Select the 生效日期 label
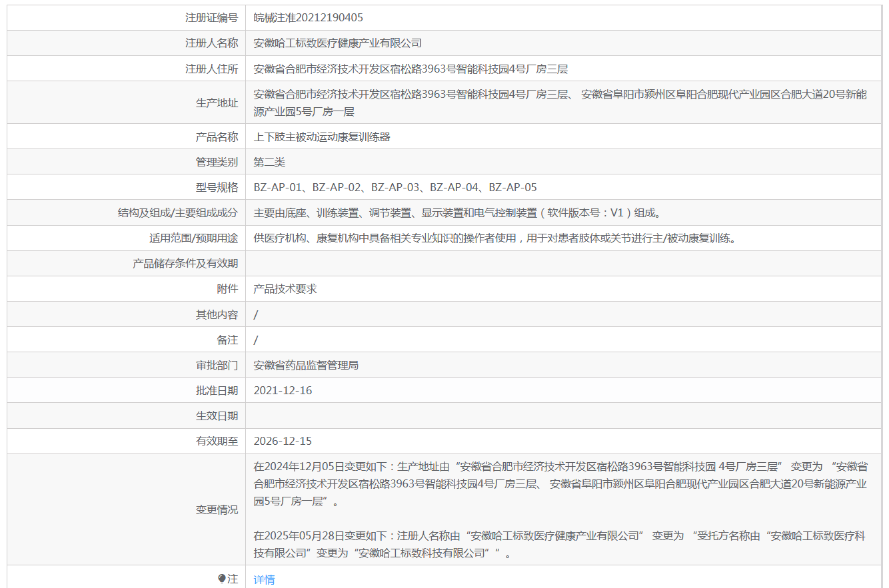 [x=217, y=416]
